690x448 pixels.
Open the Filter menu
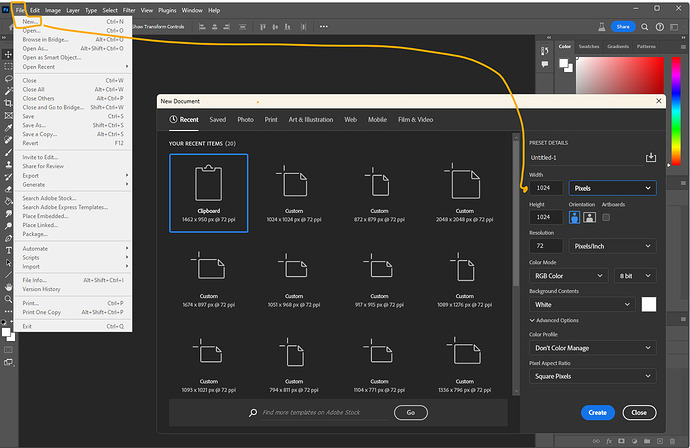(129, 10)
